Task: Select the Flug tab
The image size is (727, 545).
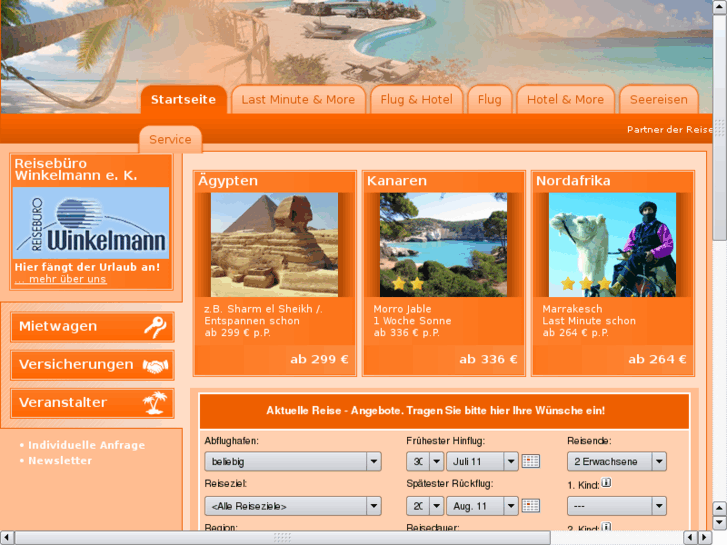Action: coord(490,99)
